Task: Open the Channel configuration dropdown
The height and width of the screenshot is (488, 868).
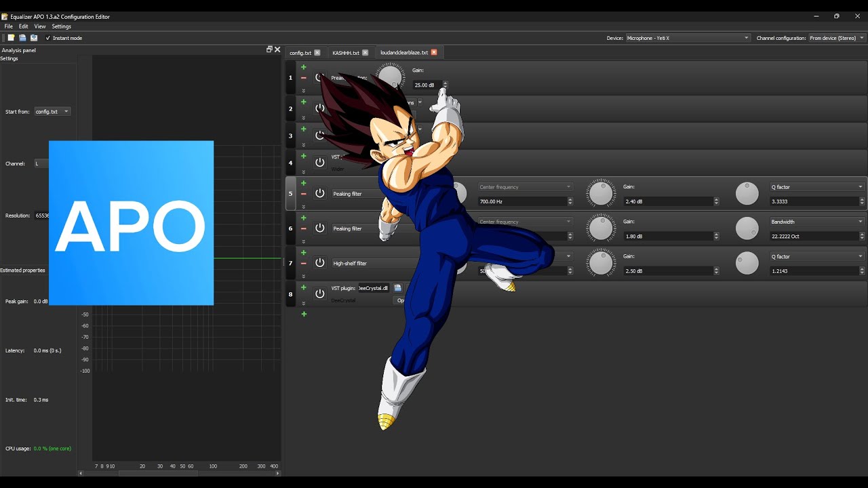Action: [x=837, y=38]
